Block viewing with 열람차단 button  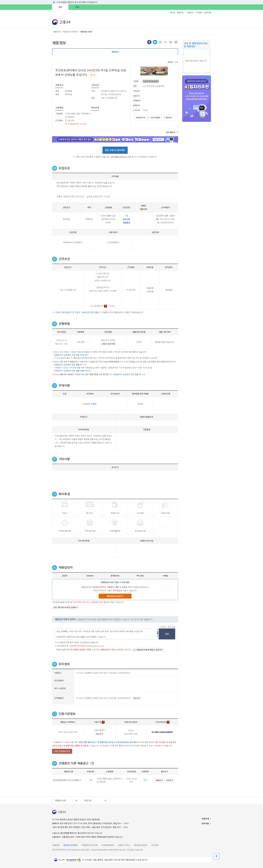pyautogui.click(x=167, y=118)
